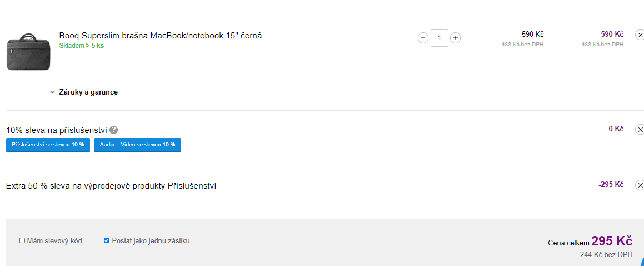Enable the Mám slevový kód checkbox
644x266 pixels.
(x=22, y=241)
